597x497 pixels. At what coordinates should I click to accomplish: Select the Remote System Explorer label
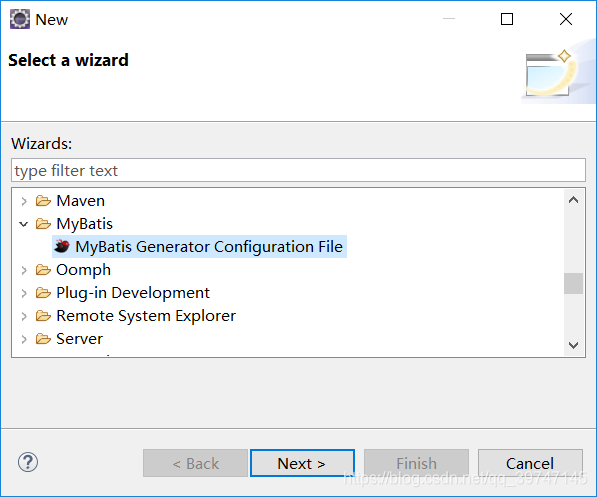point(146,316)
